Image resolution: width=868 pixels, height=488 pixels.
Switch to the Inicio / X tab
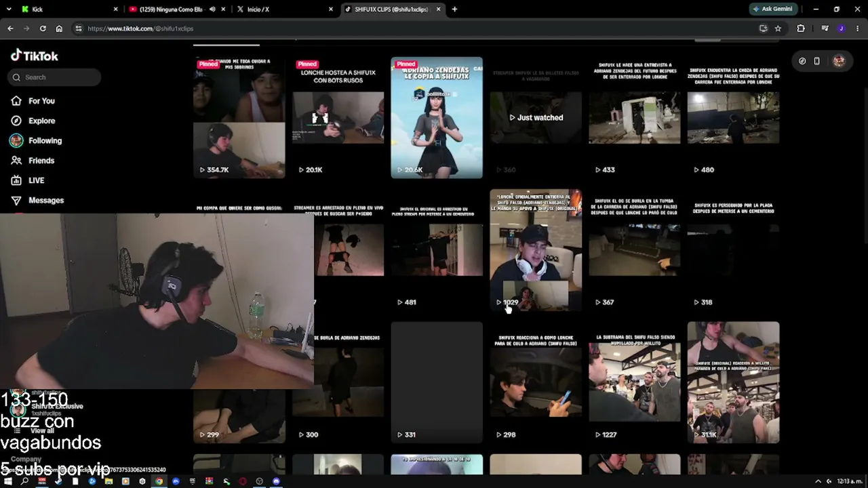[285, 9]
